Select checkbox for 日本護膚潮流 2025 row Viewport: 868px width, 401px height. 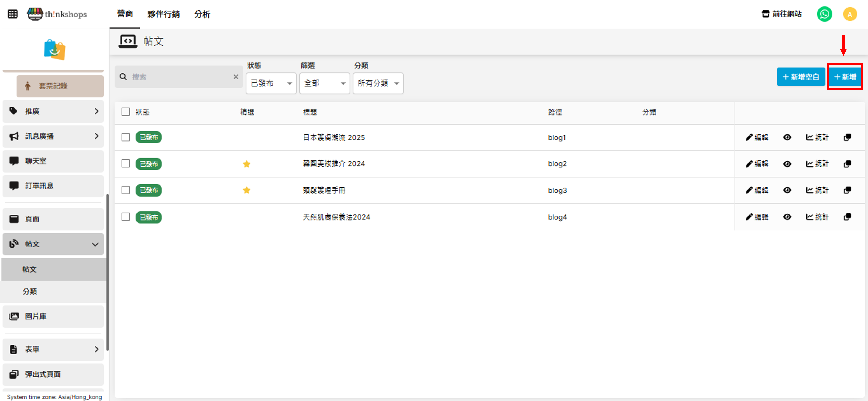pyautogui.click(x=126, y=137)
